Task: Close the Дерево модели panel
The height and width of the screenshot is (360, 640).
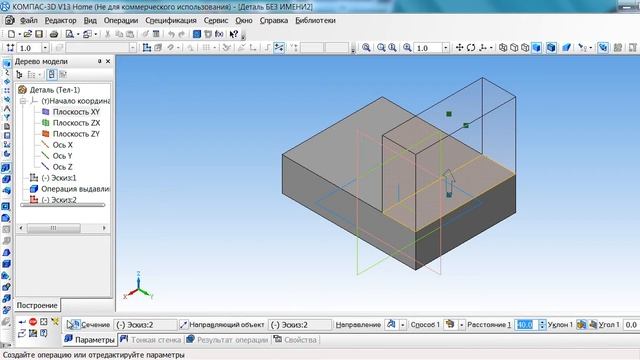Action: point(108,61)
